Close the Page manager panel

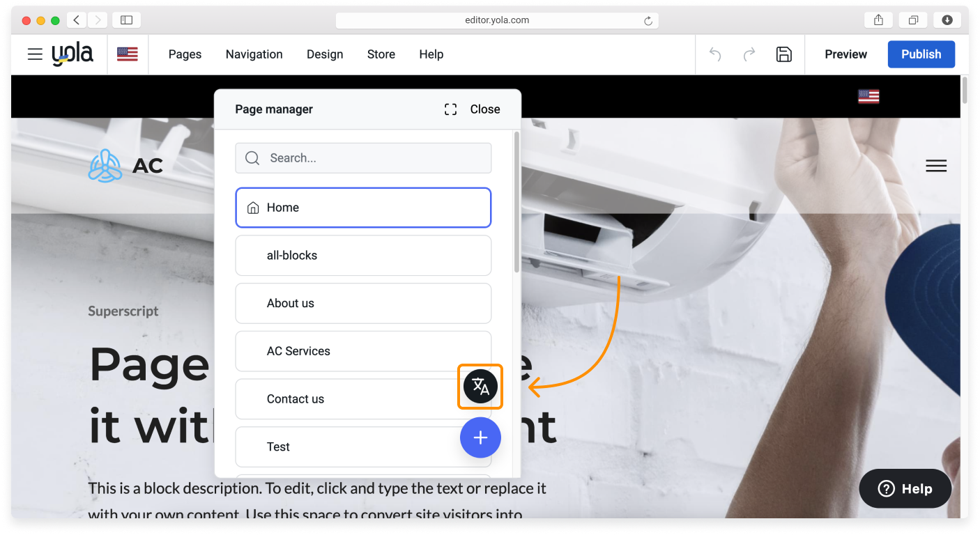485,109
